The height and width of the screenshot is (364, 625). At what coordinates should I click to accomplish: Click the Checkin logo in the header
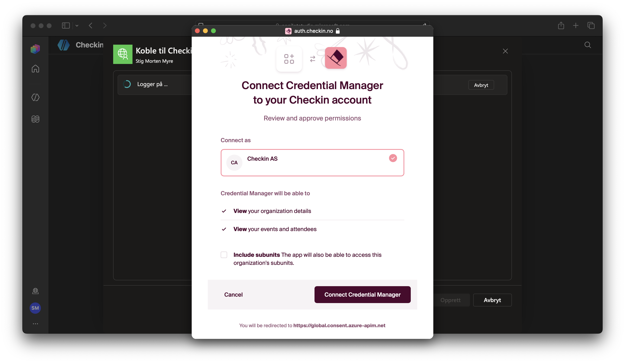click(64, 45)
